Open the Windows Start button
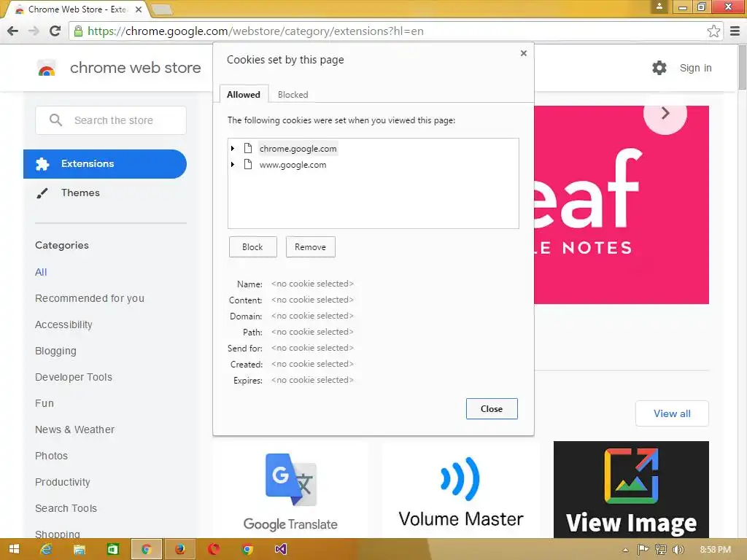 (x=14, y=549)
